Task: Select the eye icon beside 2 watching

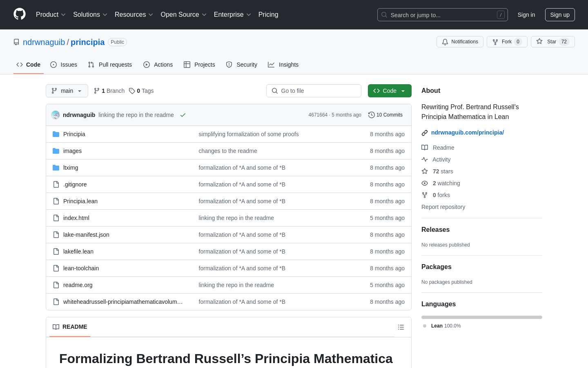Action: pyautogui.click(x=425, y=183)
